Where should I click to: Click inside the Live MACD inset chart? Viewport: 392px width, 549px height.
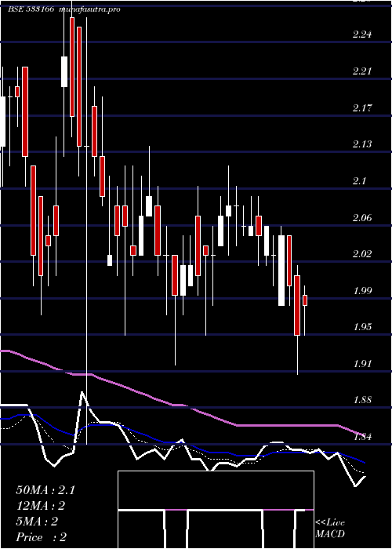pyautogui.click(x=216, y=510)
